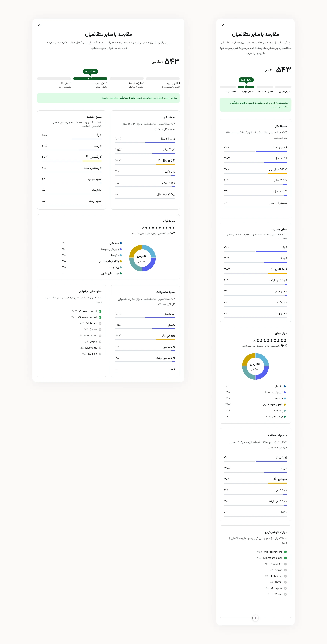327x644 pixels.
Task: Click person icon beside ۳ تا ۵ سال in narrow modal
Action: point(270,169)
